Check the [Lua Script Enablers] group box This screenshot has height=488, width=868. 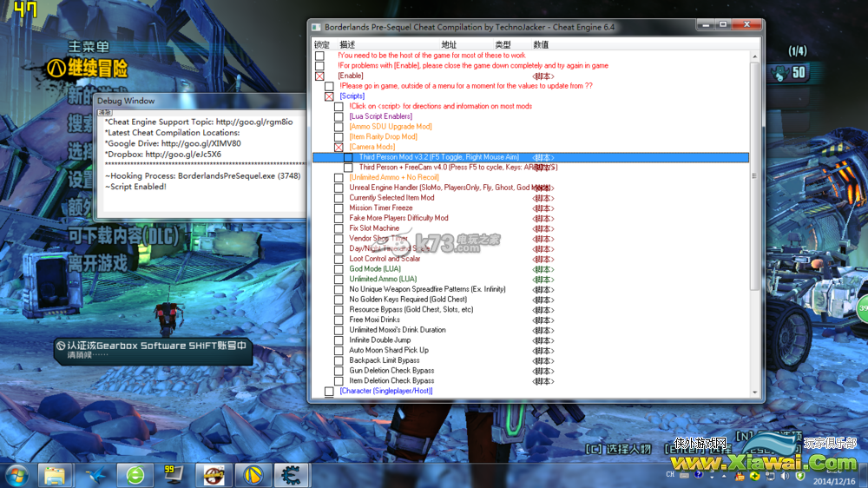click(339, 117)
